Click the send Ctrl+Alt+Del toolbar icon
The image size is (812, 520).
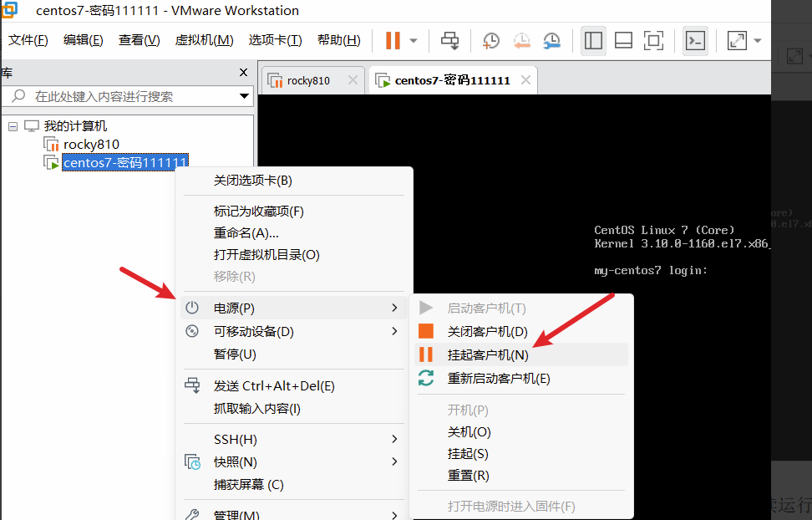(x=449, y=40)
